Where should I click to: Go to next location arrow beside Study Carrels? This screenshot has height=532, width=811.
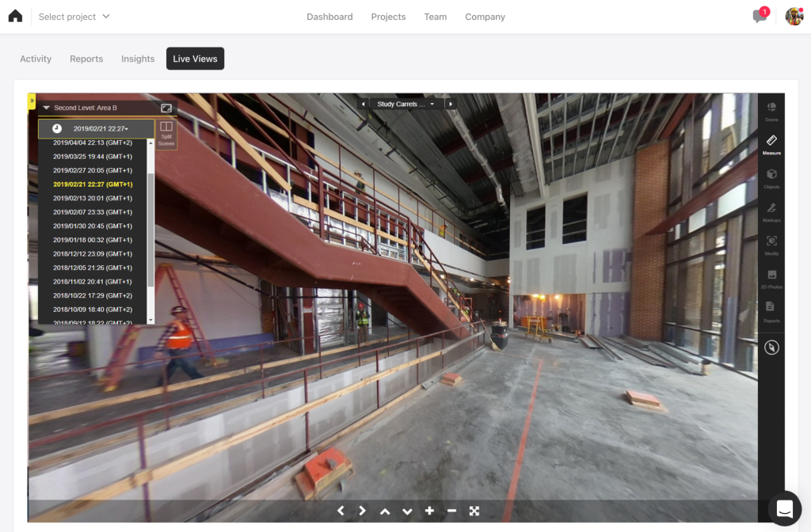coord(451,104)
